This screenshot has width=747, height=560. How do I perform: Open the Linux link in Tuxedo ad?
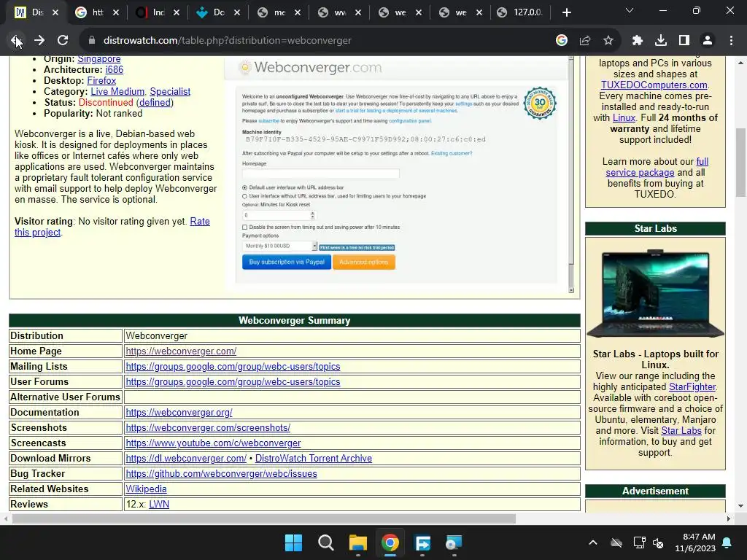tap(624, 117)
